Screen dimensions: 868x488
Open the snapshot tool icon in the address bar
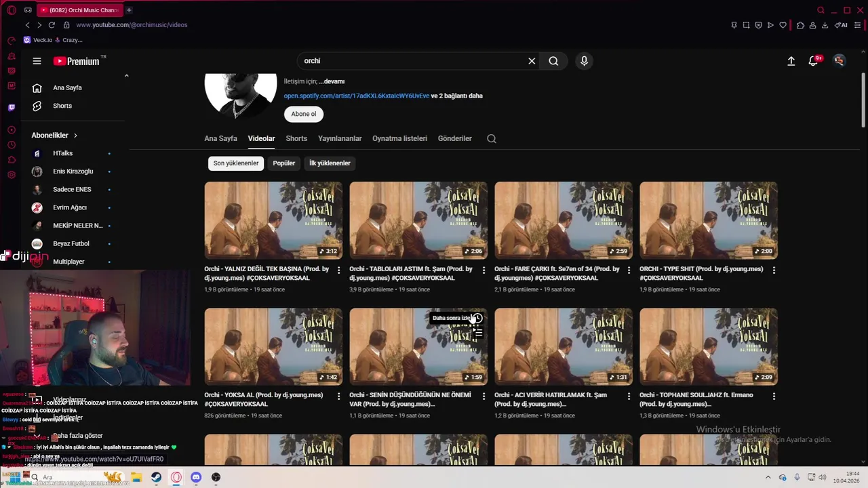(747, 25)
